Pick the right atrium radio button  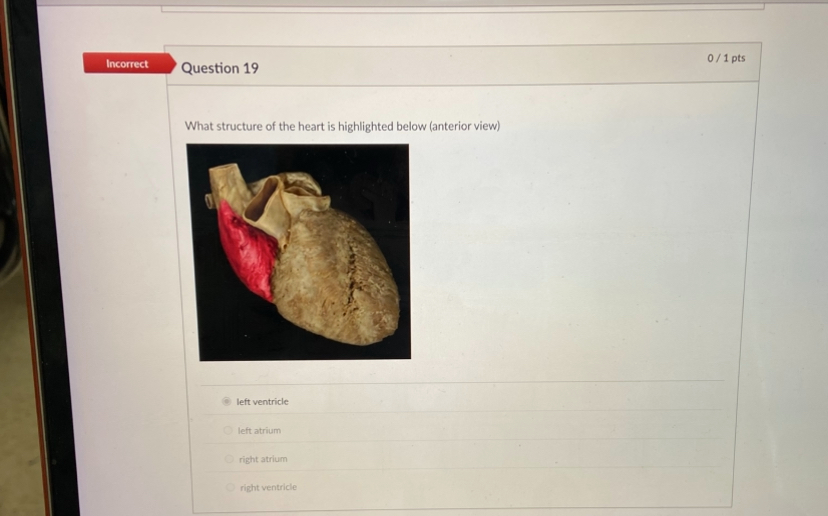[229, 459]
